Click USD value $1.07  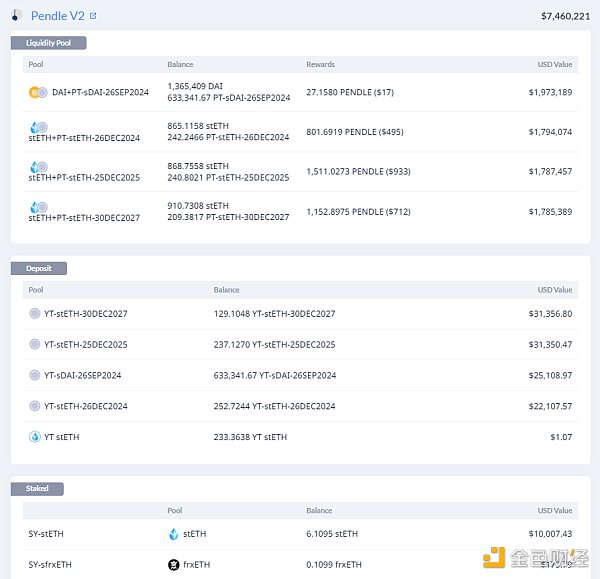tap(561, 437)
